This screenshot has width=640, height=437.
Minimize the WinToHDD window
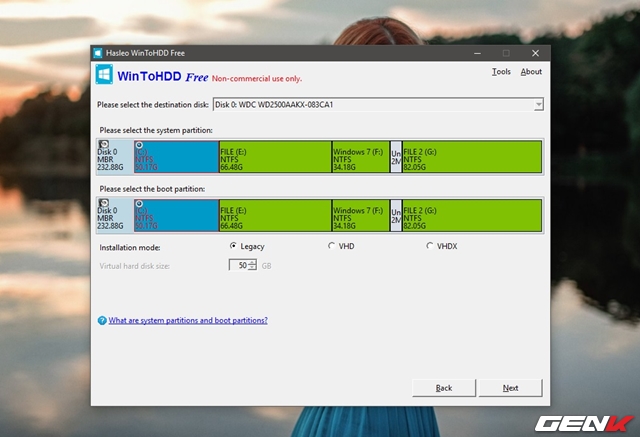477,53
